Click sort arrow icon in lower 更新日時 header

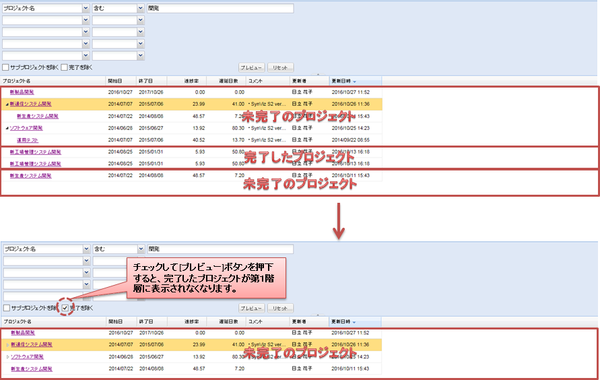(354, 322)
